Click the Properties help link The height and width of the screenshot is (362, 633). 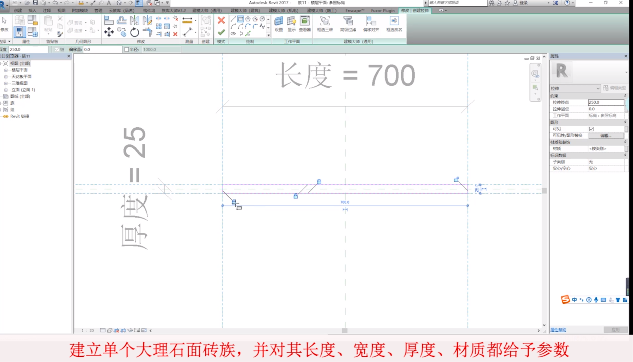[558, 330]
